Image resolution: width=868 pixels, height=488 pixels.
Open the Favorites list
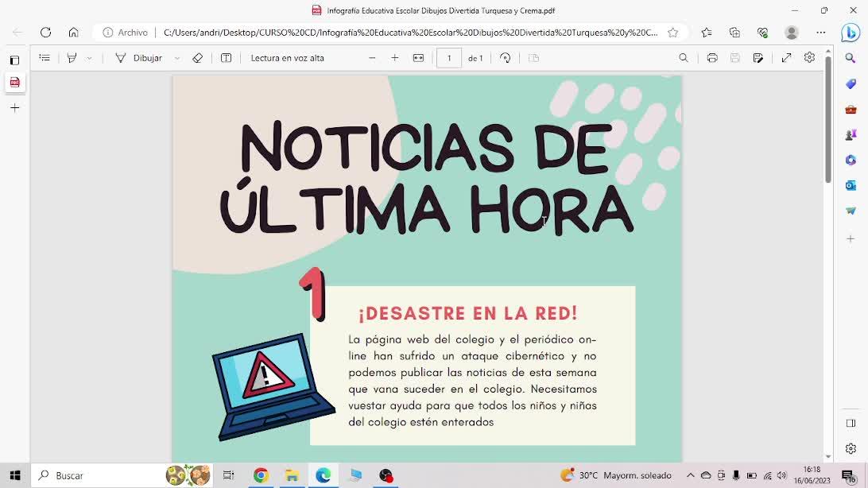(x=707, y=32)
